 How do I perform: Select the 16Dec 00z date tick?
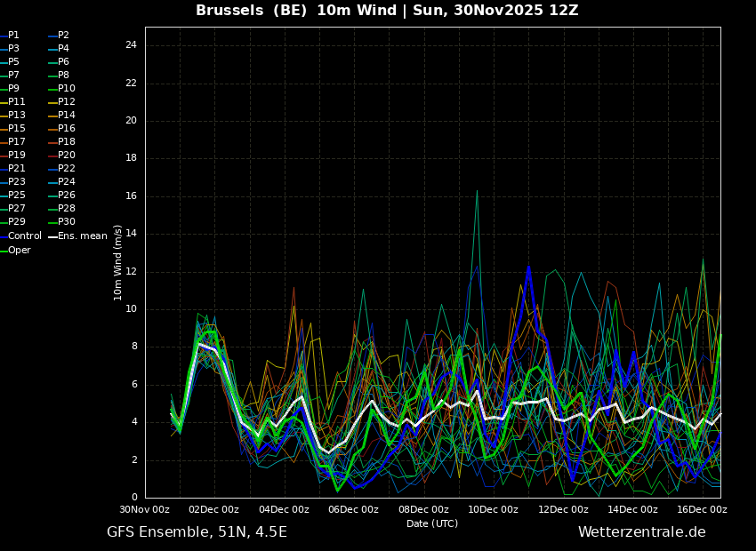[x=702, y=509]
